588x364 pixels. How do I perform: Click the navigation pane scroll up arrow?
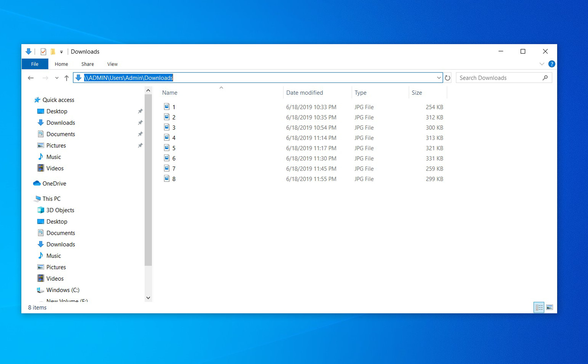click(148, 91)
